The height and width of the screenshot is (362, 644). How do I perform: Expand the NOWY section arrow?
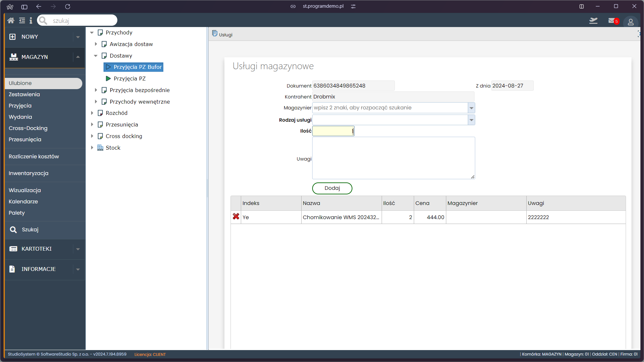point(78,37)
